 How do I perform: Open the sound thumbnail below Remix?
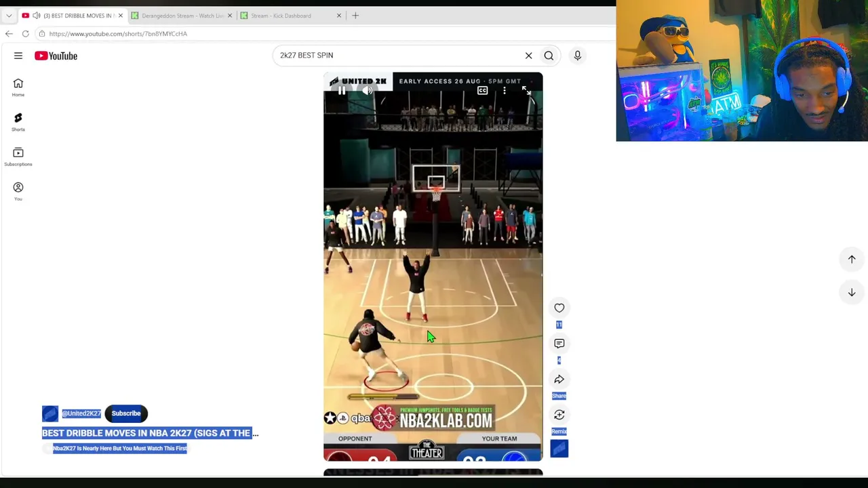[559, 449]
